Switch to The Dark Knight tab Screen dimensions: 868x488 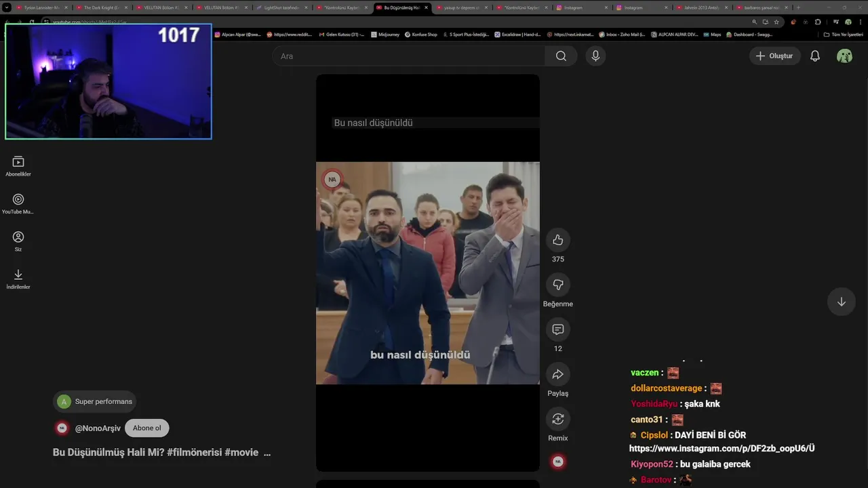(102, 7)
